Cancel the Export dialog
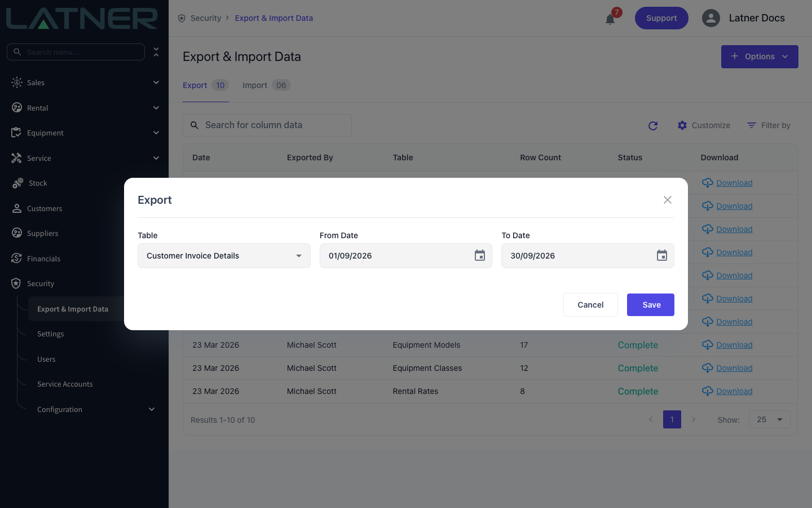The height and width of the screenshot is (508, 812). [590, 305]
